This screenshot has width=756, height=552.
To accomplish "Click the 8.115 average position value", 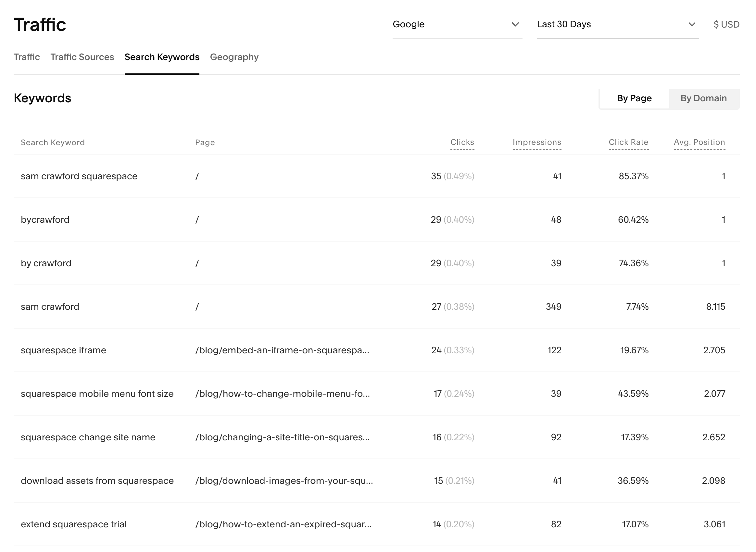I will click(715, 307).
